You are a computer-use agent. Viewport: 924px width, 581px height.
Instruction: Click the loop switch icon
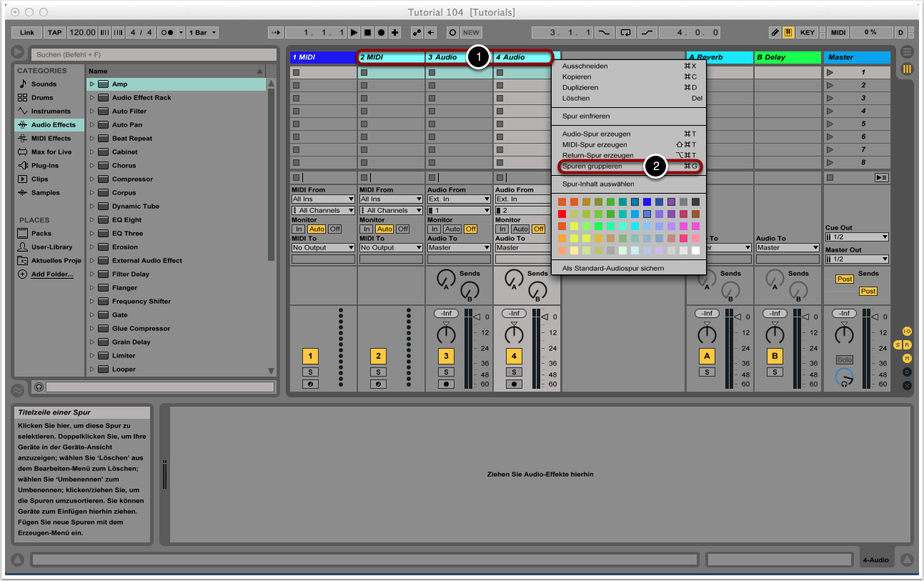click(x=626, y=33)
